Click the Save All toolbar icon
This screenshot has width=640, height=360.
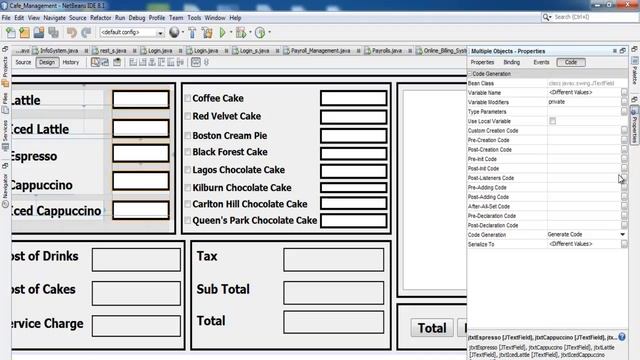[x=53, y=33]
